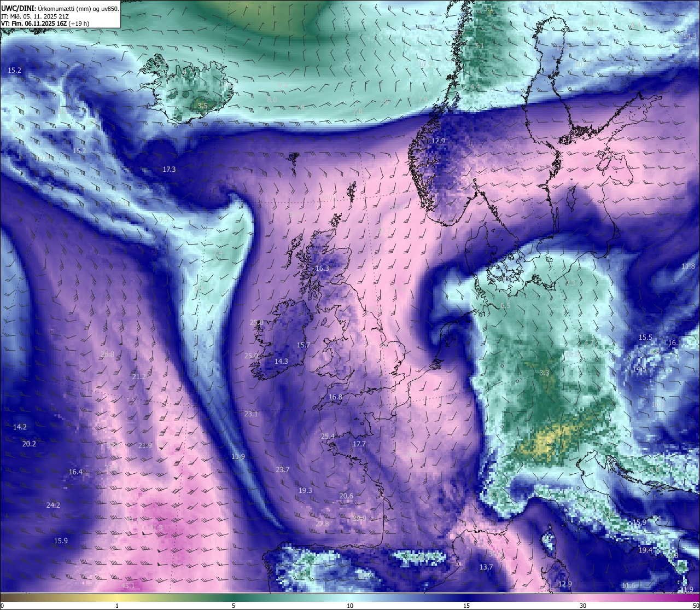
Task: Click the 50 tick label on colour scale
Action: tap(696, 606)
